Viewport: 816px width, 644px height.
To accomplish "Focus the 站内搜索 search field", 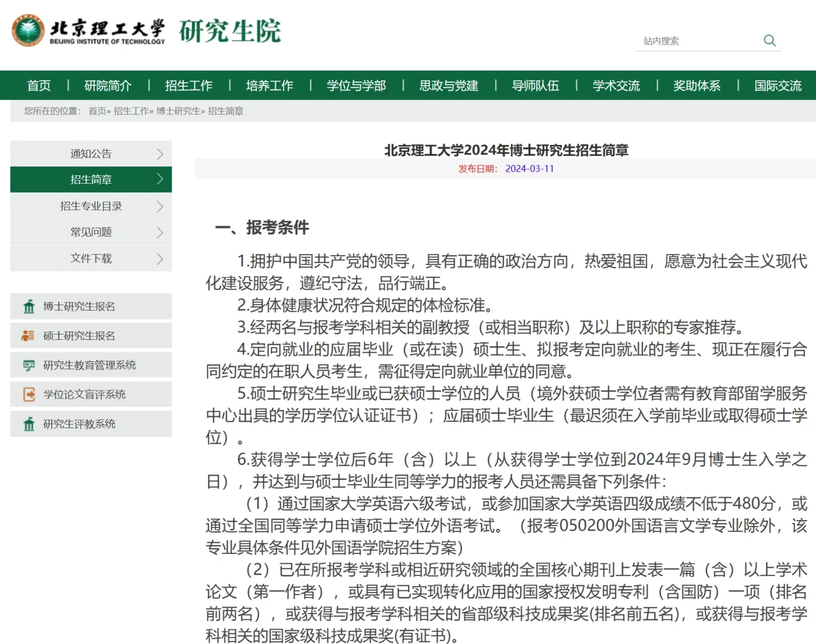I will (x=698, y=41).
